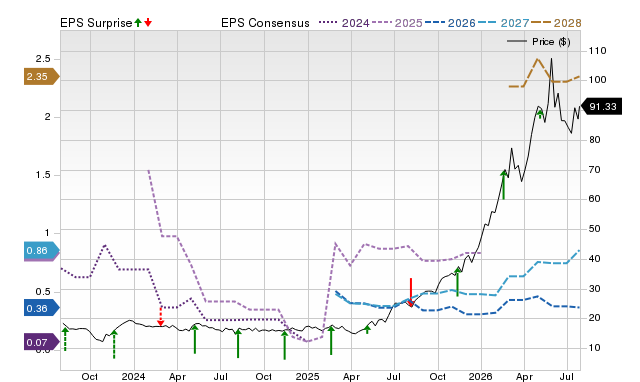Image resolution: width=640 pixels, height=382 pixels.
Task: Click the 2.5 EPS axis label
Action: click(43, 59)
